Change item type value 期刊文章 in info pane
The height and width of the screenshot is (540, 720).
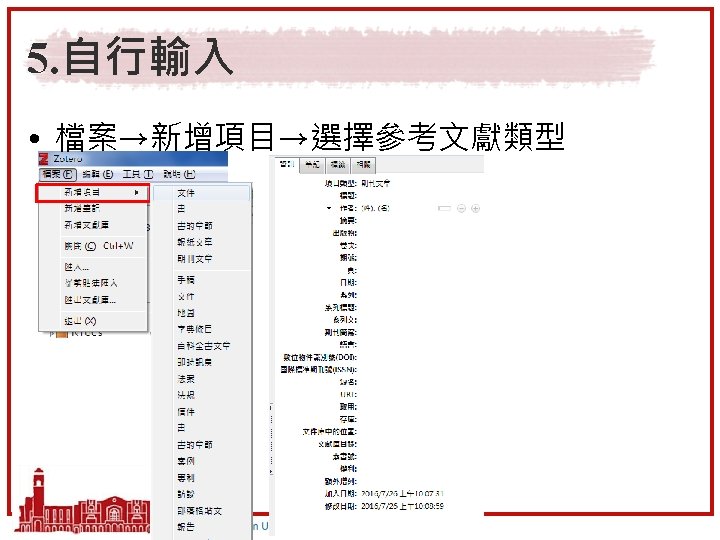tap(376, 183)
